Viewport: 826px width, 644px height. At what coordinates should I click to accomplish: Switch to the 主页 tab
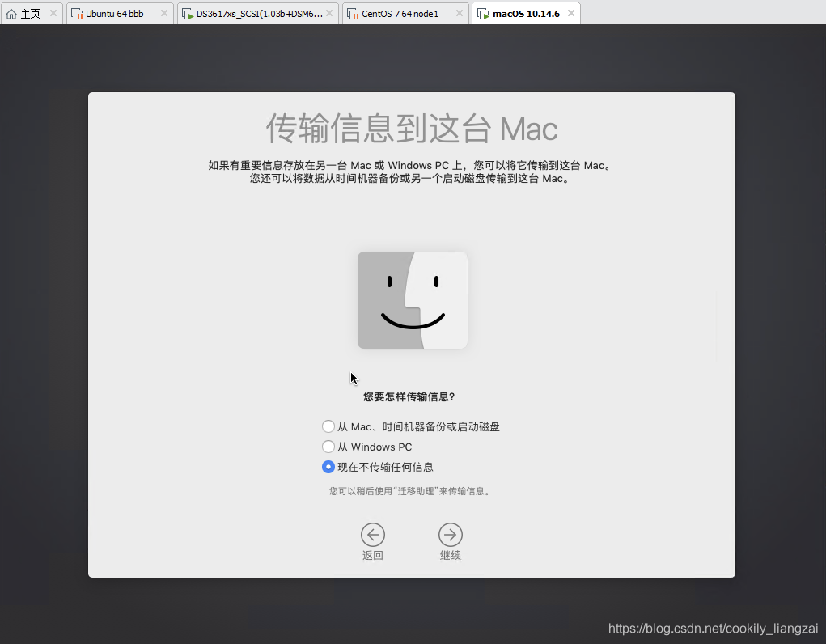click(31, 14)
